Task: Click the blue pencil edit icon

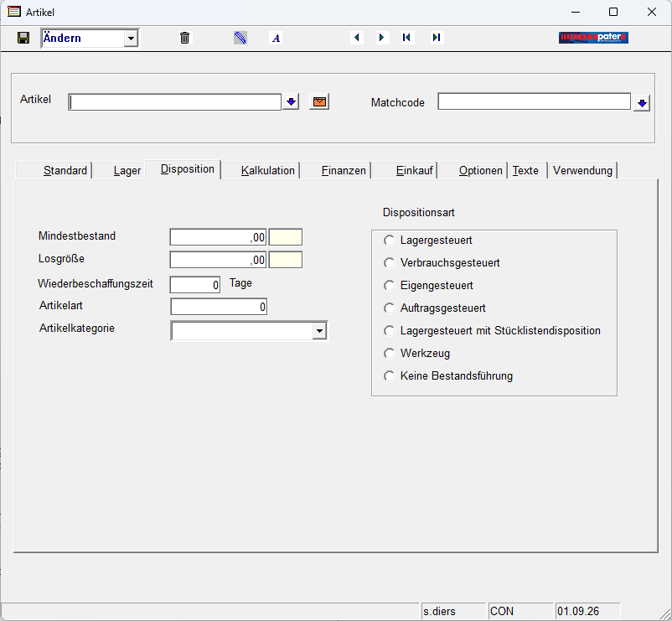Action: point(240,38)
